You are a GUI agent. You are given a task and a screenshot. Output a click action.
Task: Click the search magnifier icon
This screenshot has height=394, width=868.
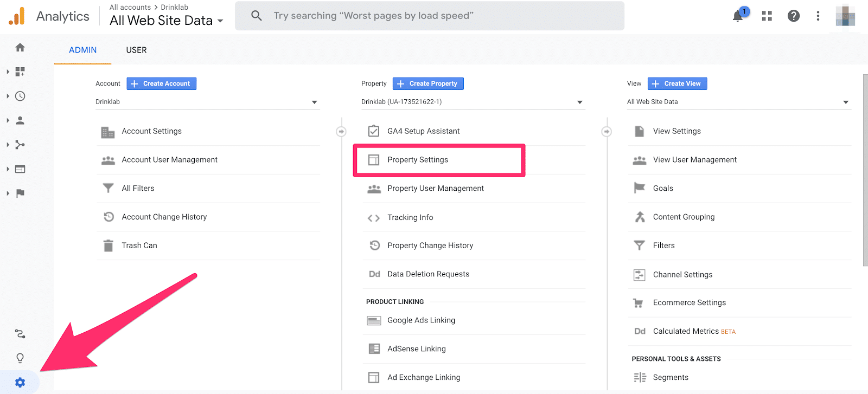click(x=257, y=16)
